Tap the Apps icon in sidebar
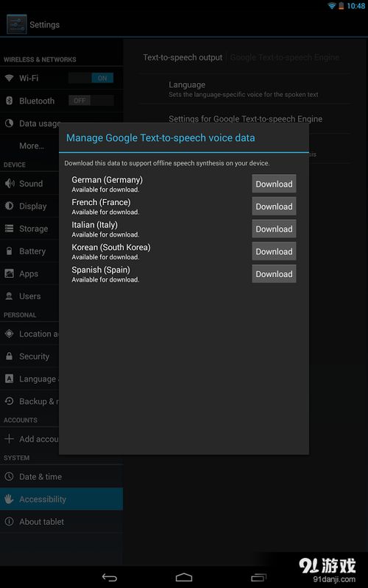The height and width of the screenshot is (588, 368). click(x=9, y=273)
